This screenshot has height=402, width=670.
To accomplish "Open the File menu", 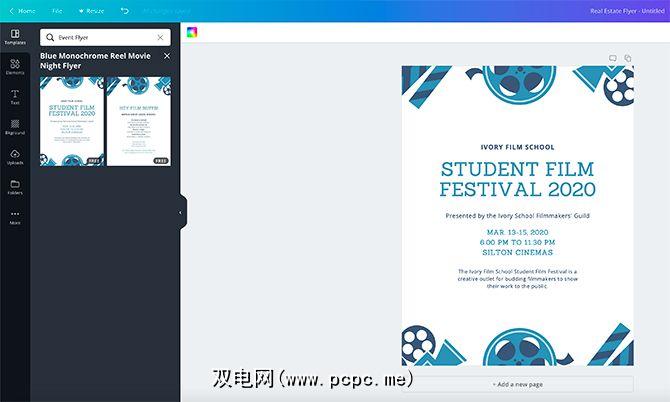I will pos(57,11).
